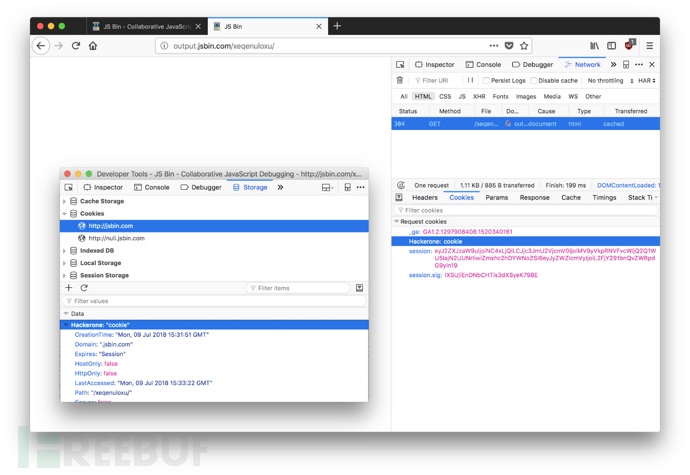Open the No throttling dropdown
Screen dimensions: 690x475
pyautogui.click(x=610, y=81)
